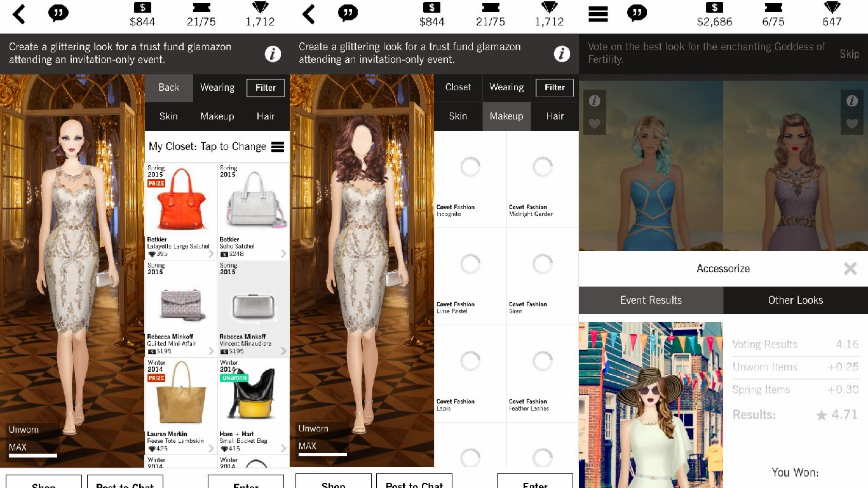Open the Makeup tab on the My Closet screen
The height and width of the screenshot is (488, 868).
pos(217,116)
